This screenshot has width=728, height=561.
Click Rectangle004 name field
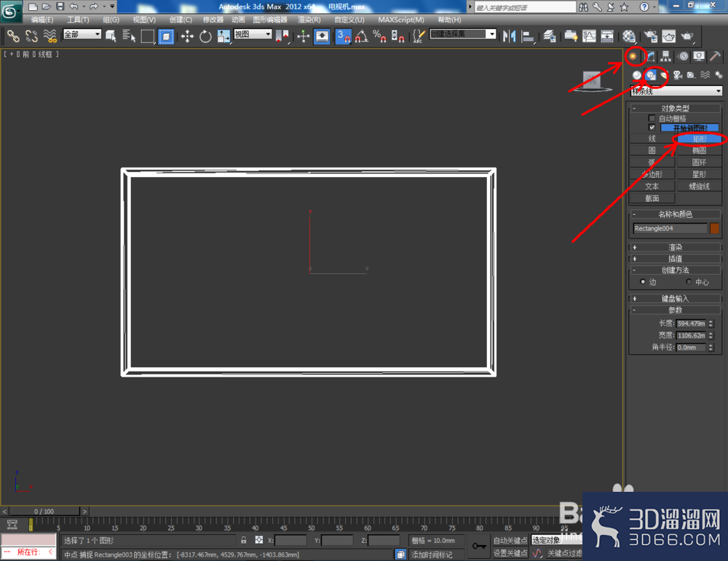click(x=670, y=228)
